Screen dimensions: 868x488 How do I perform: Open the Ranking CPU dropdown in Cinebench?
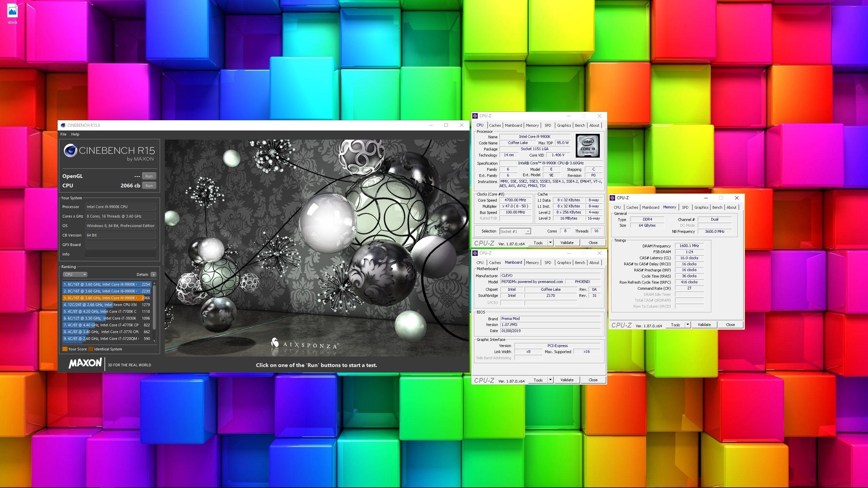pyautogui.click(x=75, y=274)
